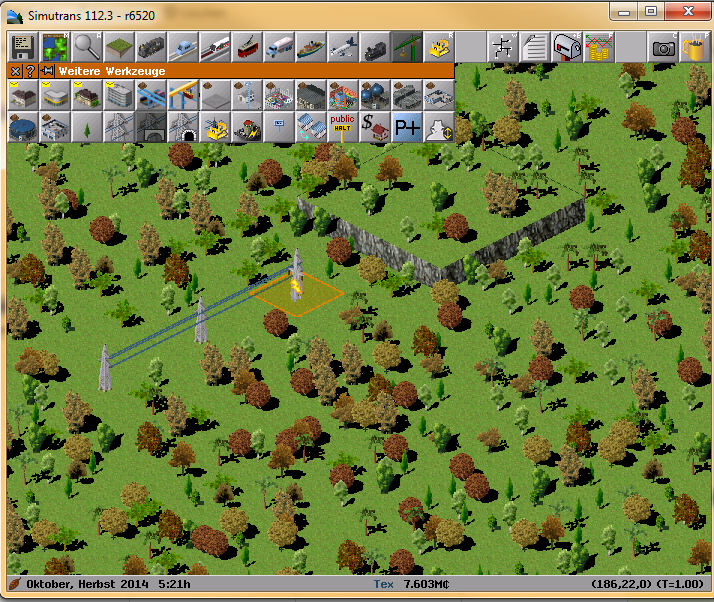Screen dimensions: 714x602
Task: Take a screenshot with the camera icon
Action: [662, 47]
